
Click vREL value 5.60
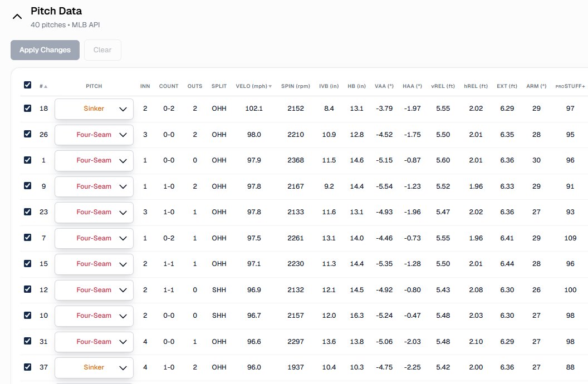tap(443, 160)
